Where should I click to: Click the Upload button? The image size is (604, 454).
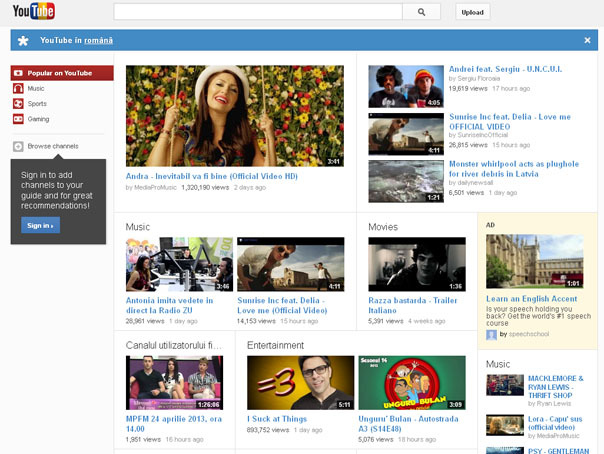[x=473, y=12]
